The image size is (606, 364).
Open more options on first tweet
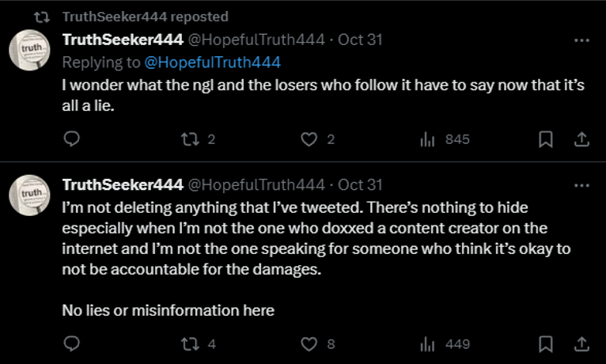pos(581,40)
